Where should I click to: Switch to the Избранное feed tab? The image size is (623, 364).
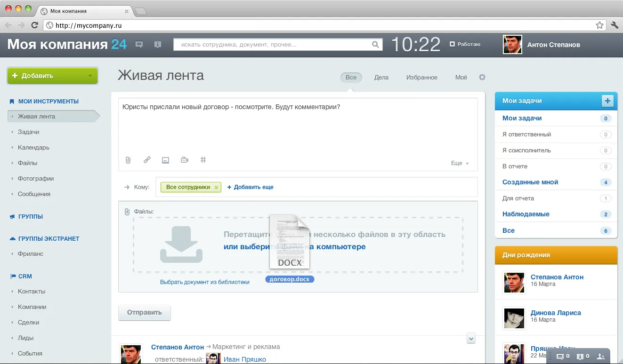point(421,77)
